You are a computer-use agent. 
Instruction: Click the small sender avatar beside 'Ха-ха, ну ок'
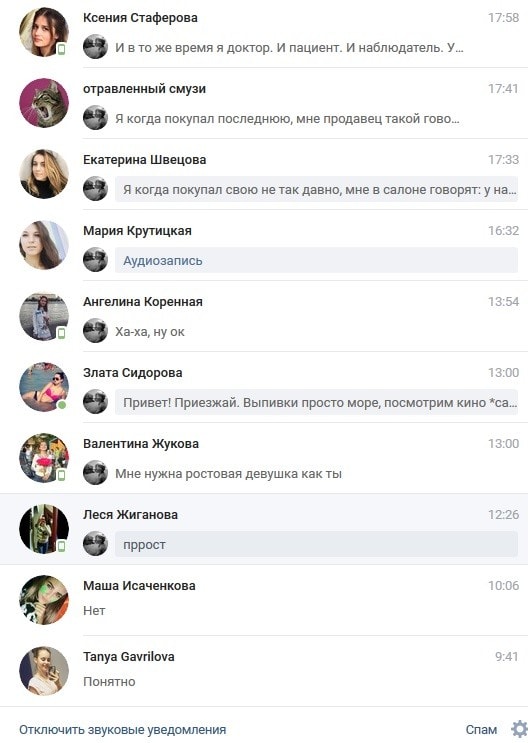(x=95, y=330)
